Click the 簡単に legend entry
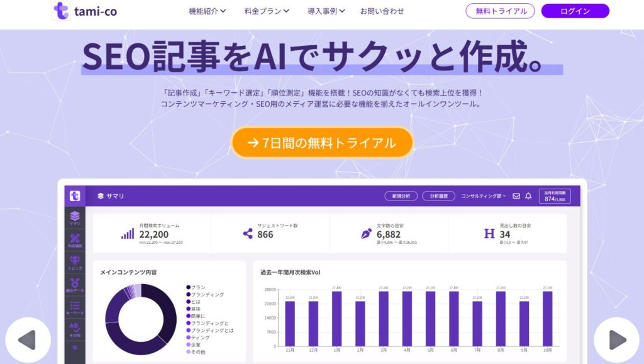The width and height of the screenshot is (644, 364). (x=196, y=316)
